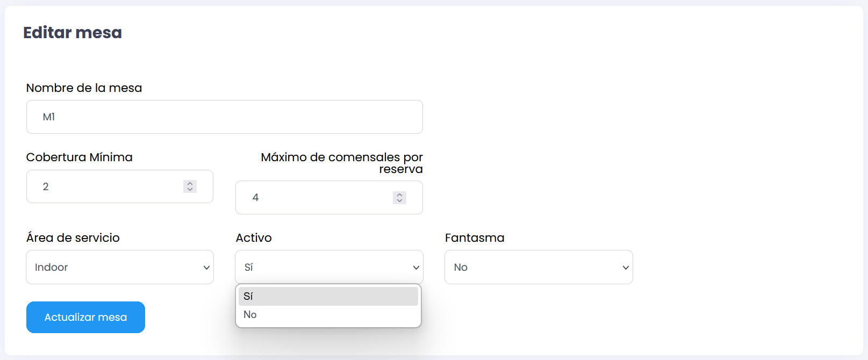Image resolution: width=868 pixels, height=360 pixels.
Task: Collapse the open Activo dropdown
Action: (x=329, y=267)
